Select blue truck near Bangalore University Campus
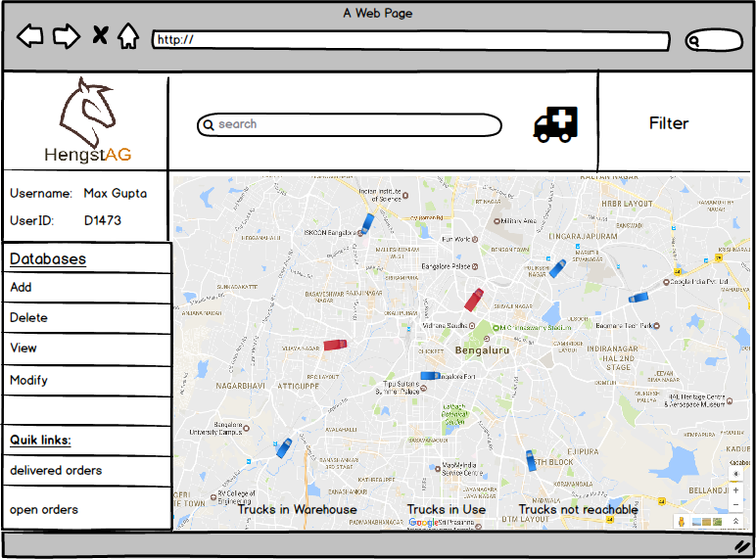Image resolution: width=756 pixels, height=559 pixels. point(284,447)
